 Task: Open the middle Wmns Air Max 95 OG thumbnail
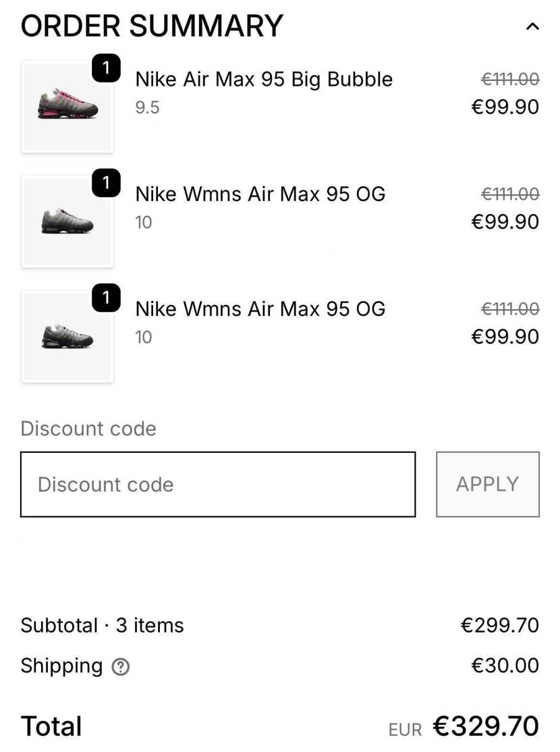point(67,222)
